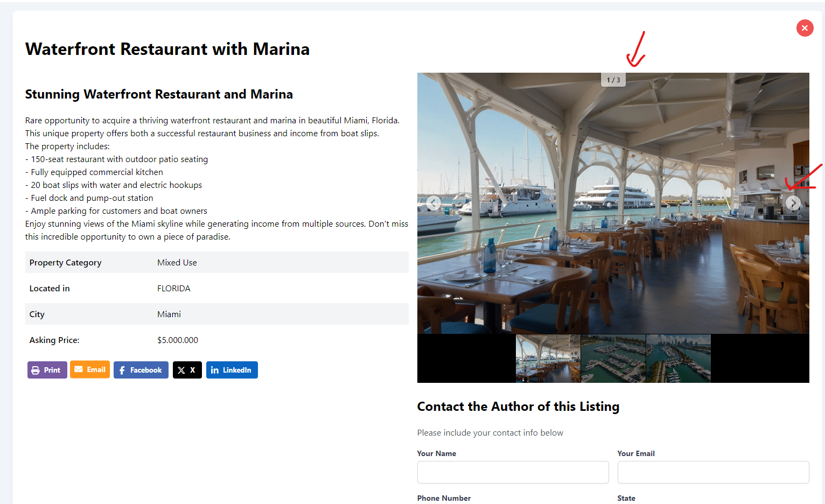Share listing via the orange Email button
This screenshot has height=504, width=825.
(90, 369)
